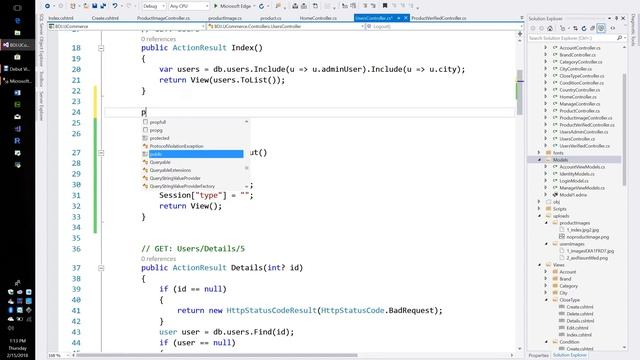
Task: Select the protected keyword suggestion
Action: (x=159, y=138)
